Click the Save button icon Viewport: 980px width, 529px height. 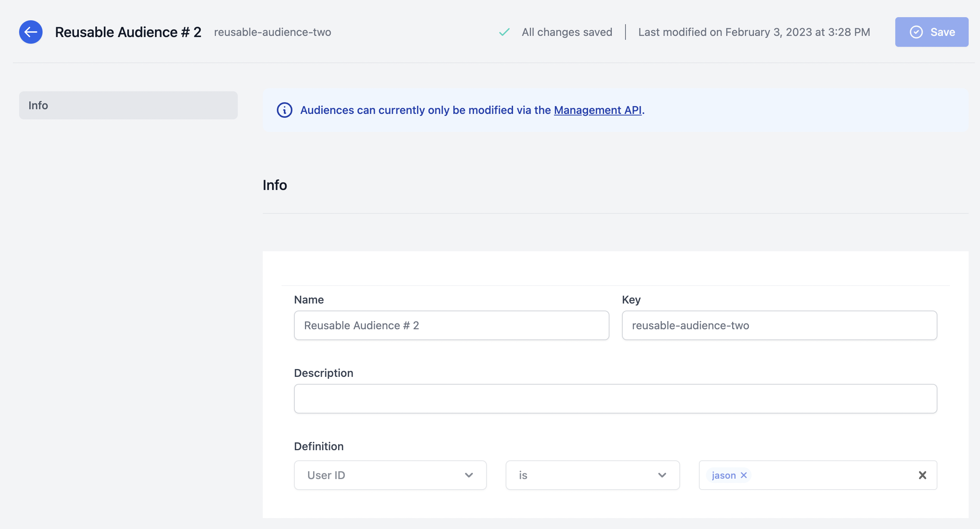[918, 31]
